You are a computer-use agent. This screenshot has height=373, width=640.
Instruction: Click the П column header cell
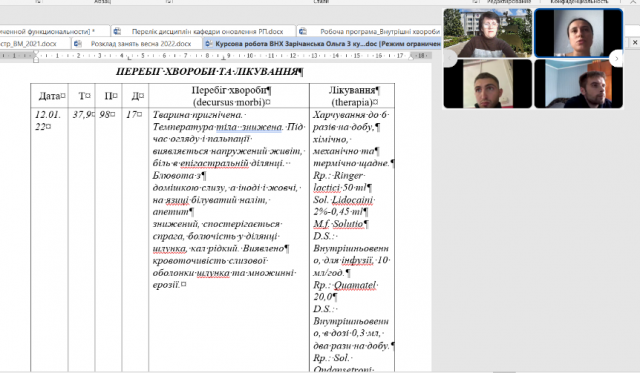coord(109,96)
